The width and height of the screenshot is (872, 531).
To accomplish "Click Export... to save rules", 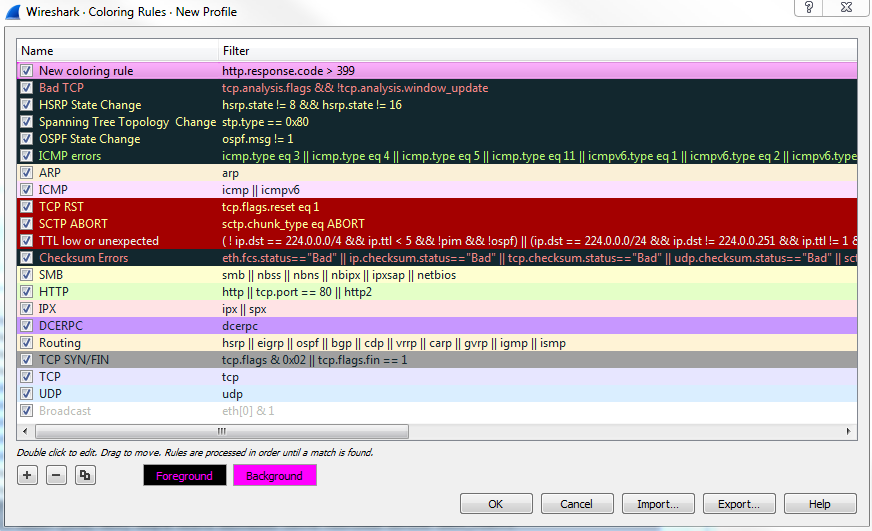I will (739, 504).
